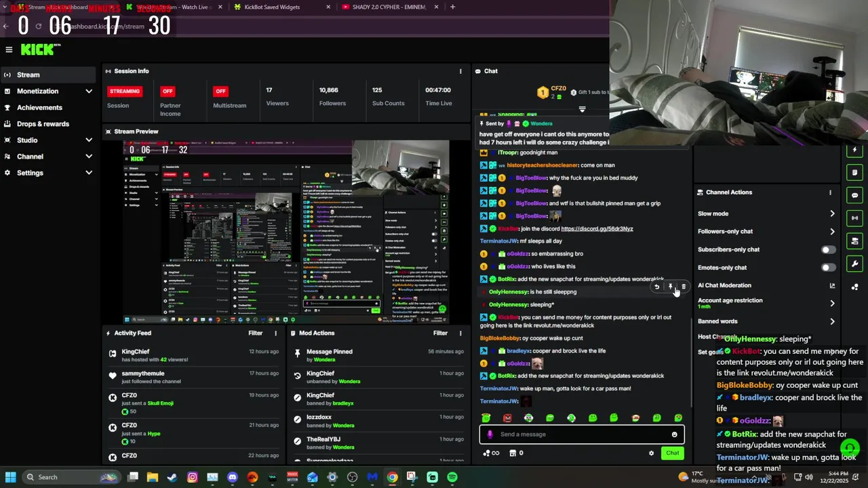868x488 pixels.
Task: Click the shop icon below message box
Action: coord(513,453)
